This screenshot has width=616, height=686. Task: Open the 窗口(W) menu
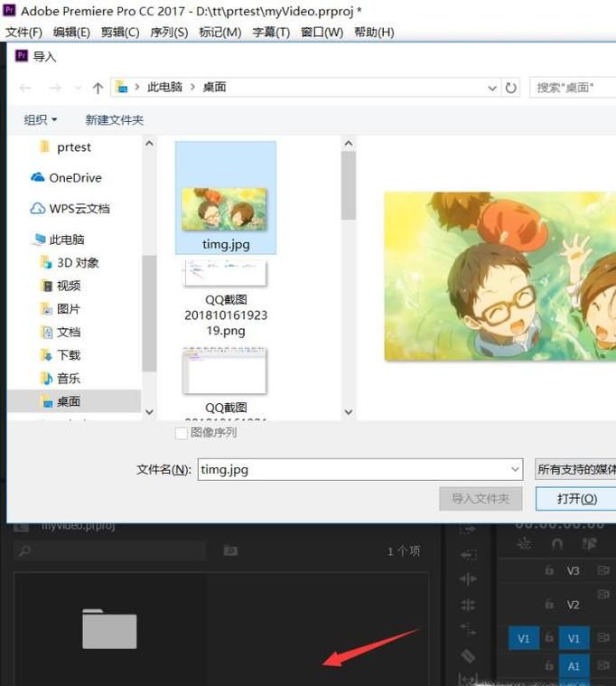(x=322, y=33)
